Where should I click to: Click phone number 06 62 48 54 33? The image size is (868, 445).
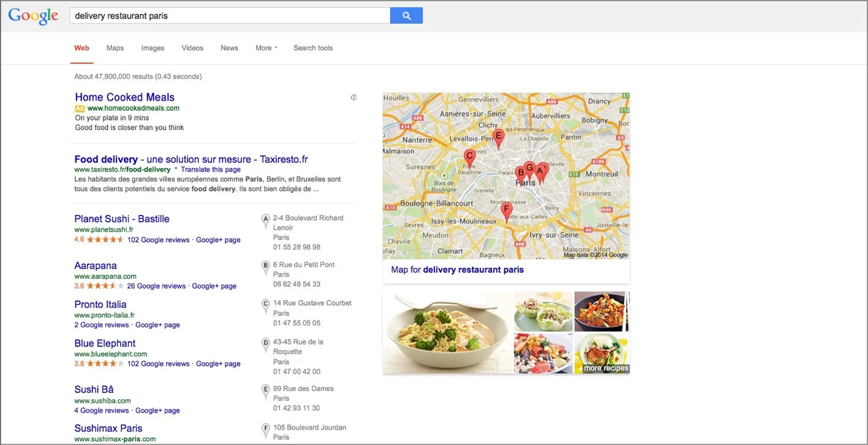click(x=296, y=284)
